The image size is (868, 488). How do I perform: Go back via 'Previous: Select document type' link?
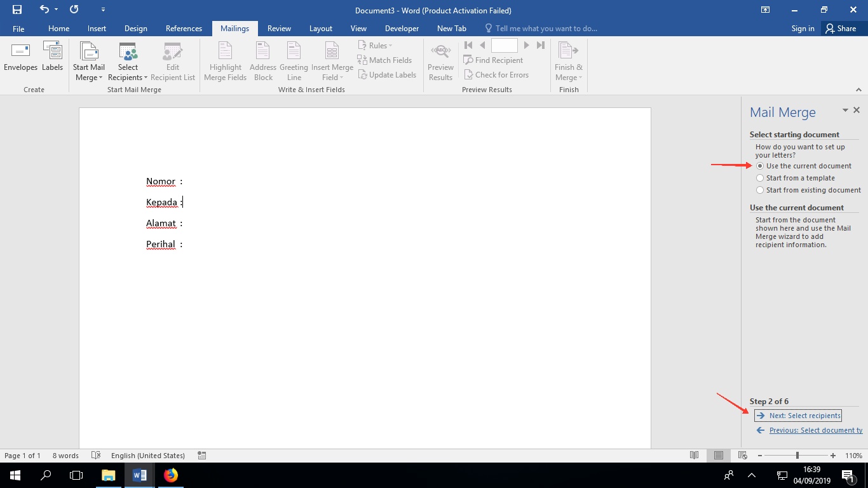(x=815, y=430)
